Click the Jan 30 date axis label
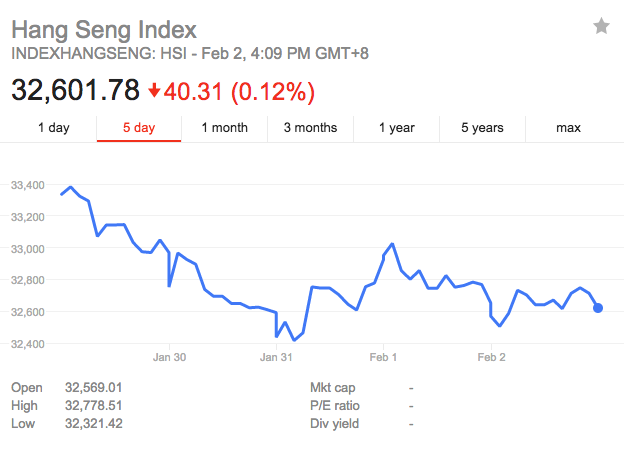This screenshot has width=624, height=457. [169, 357]
